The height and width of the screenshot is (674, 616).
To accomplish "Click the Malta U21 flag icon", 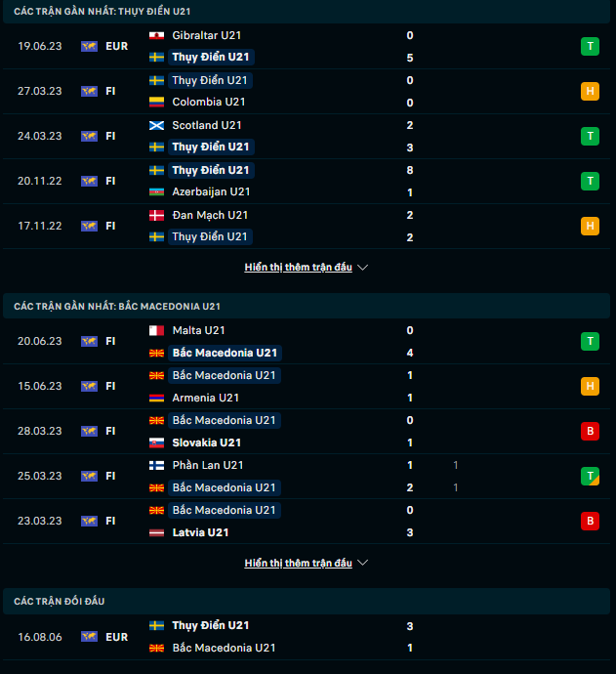I will pyautogui.click(x=156, y=331).
